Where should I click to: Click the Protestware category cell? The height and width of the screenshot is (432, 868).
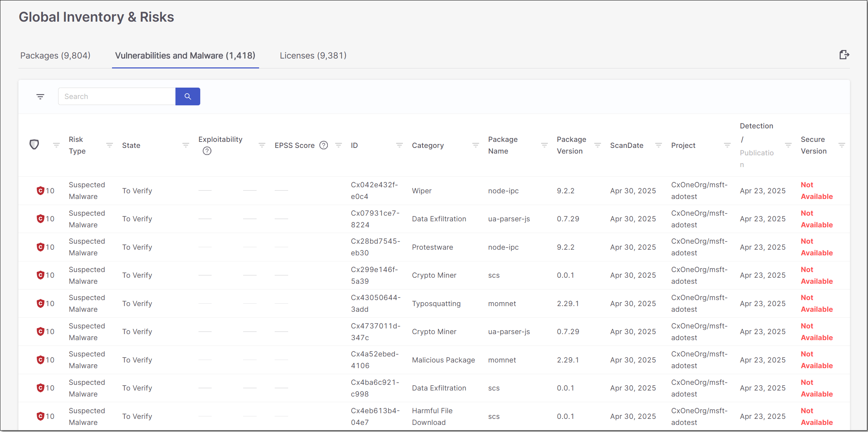(432, 247)
